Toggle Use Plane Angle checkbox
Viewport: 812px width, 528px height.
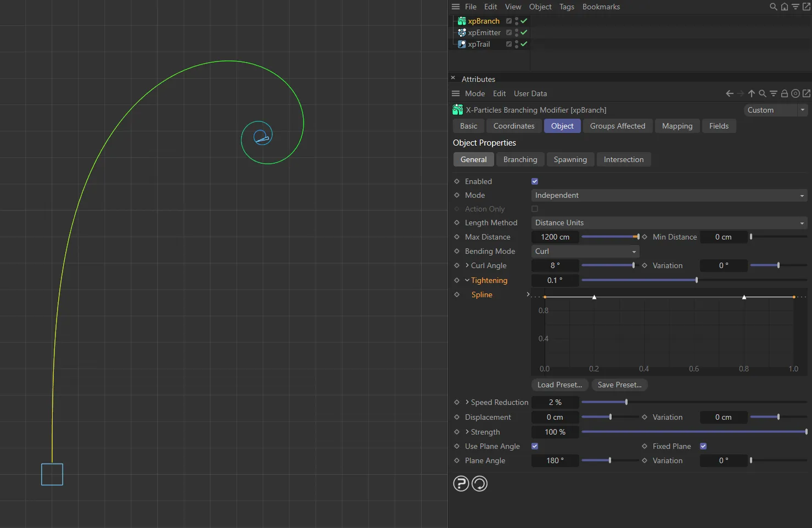535,446
